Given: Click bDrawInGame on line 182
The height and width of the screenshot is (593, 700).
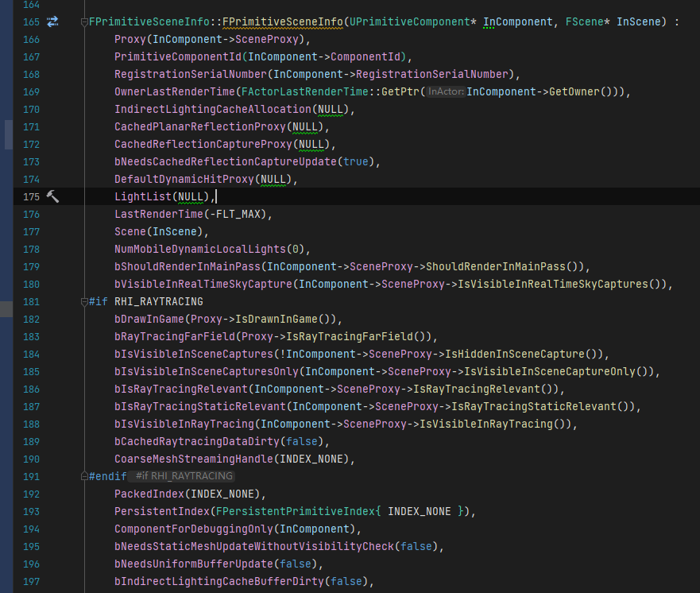Looking at the screenshot, I should (149, 320).
